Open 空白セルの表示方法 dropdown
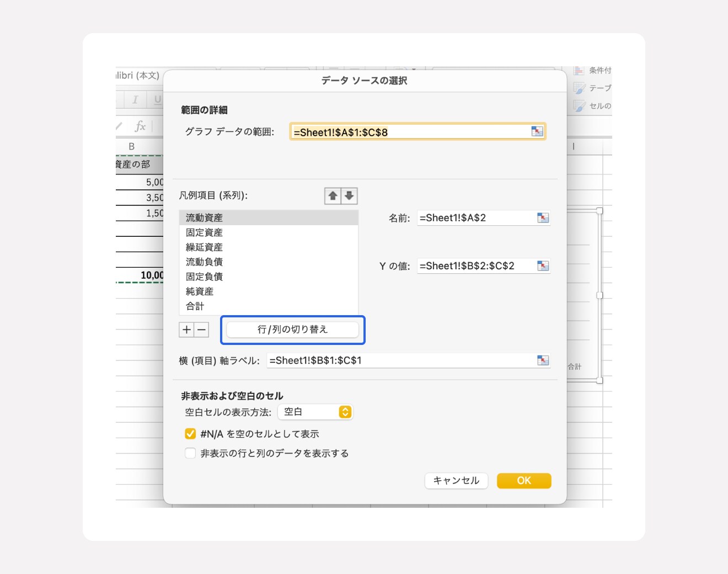The width and height of the screenshot is (728, 574). click(x=315, y=412)
